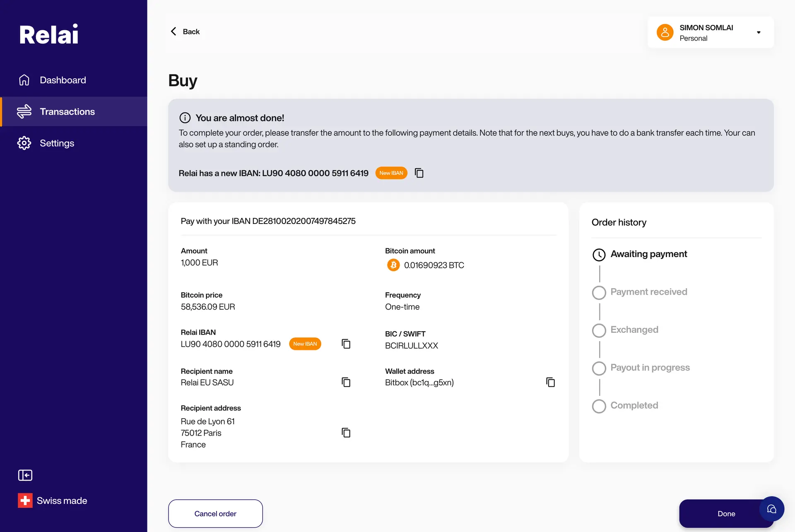The height and width of the screenshot is (532, 795).
Task: Click the New IBAN badge next to Relai IBAN
Action: tap(305, 344)
